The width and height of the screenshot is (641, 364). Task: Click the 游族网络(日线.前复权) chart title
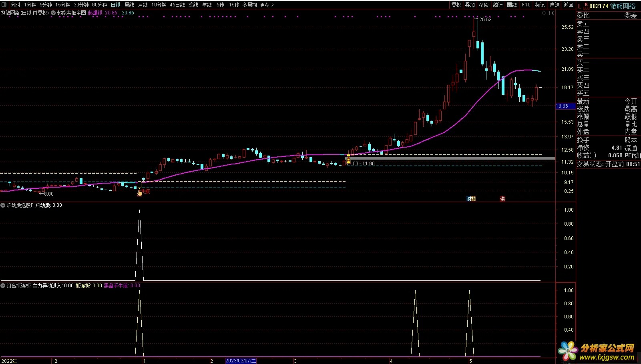25,13
